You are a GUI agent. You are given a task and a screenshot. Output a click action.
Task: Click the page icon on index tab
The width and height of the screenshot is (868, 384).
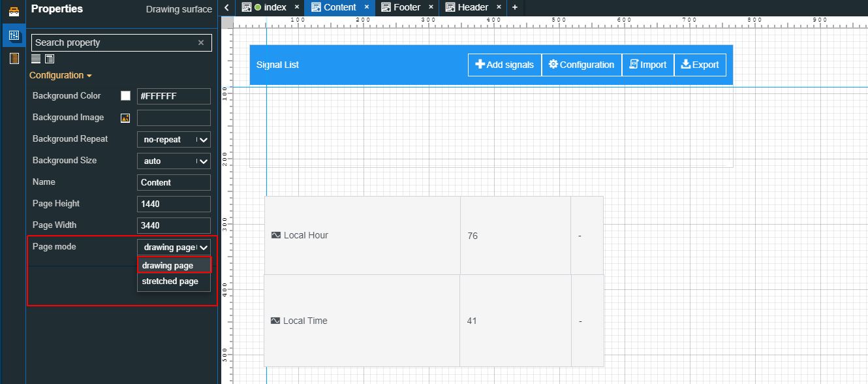(246, 7)
